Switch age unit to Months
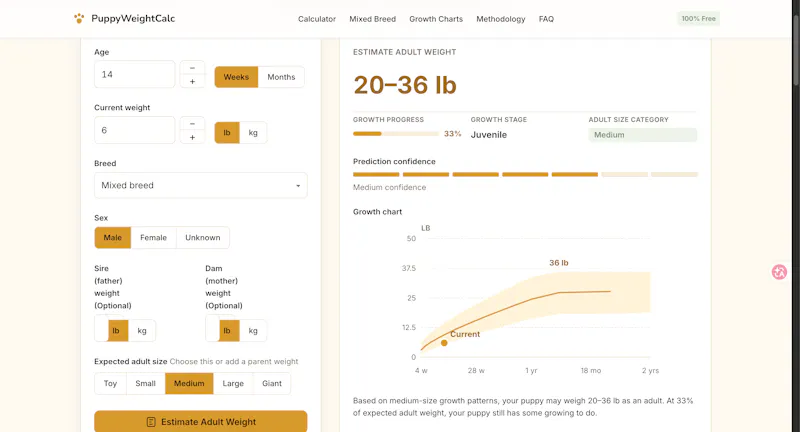 (x=281, y=77)
